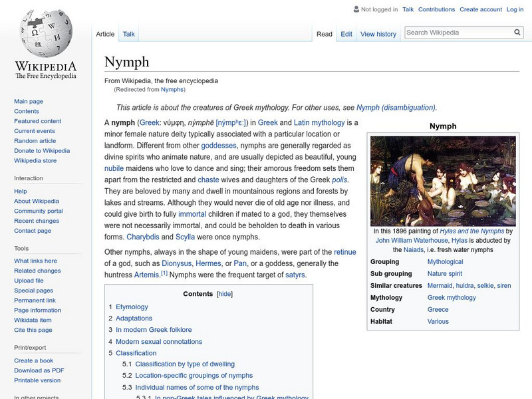
Task: Follow the Nymph (disambiguation) link
Action: point(396,108)
